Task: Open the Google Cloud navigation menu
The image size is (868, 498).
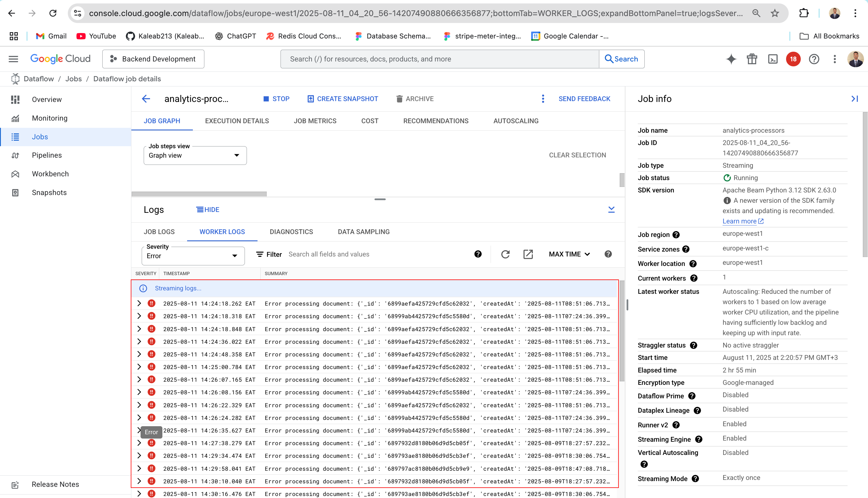Action: 13,59
